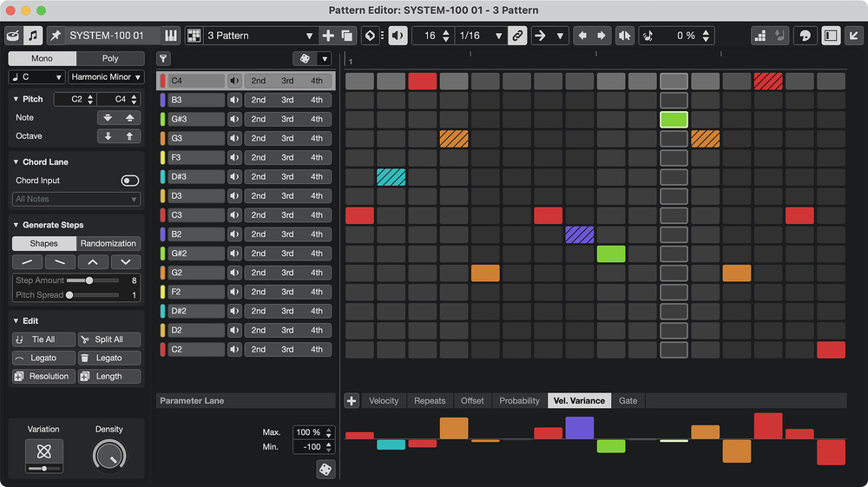Select the melodic note mode icon
Screen dimensions: 868x487
(x=33, y=36)
